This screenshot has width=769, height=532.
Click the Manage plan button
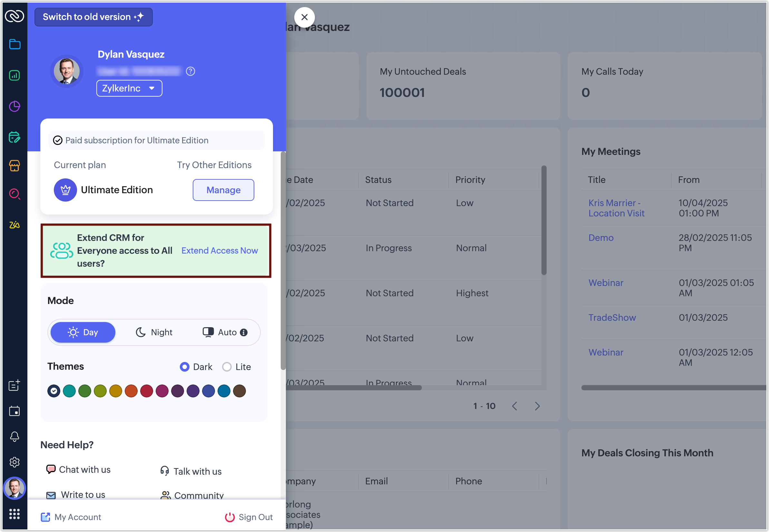[x=223, y=190]
